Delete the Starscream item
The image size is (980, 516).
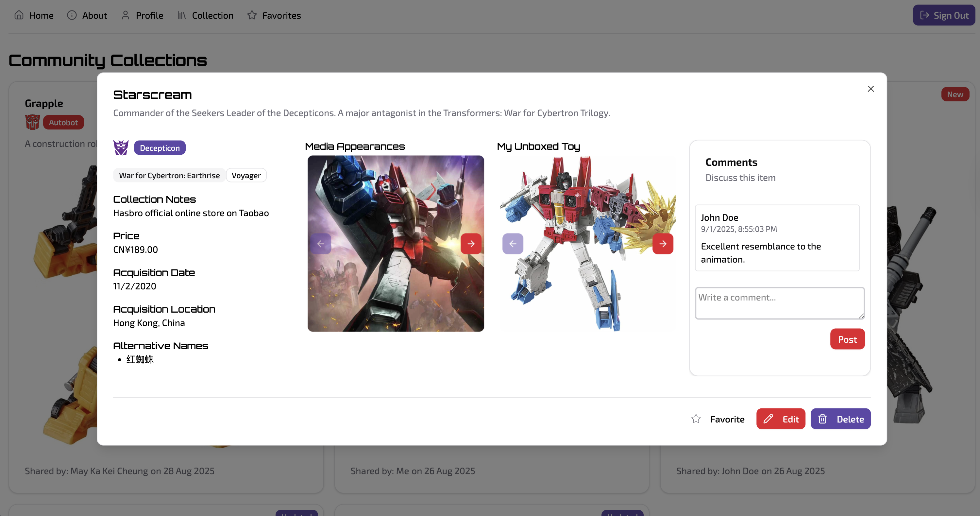(x=840, y=419)
